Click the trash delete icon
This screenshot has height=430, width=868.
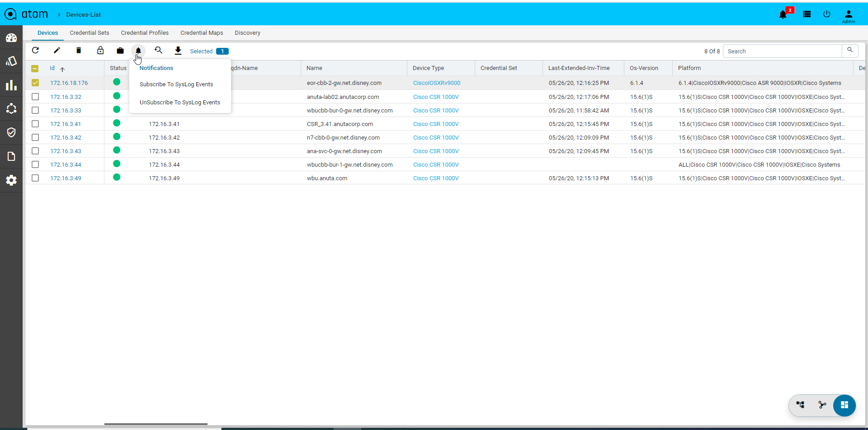click(79, 51)
